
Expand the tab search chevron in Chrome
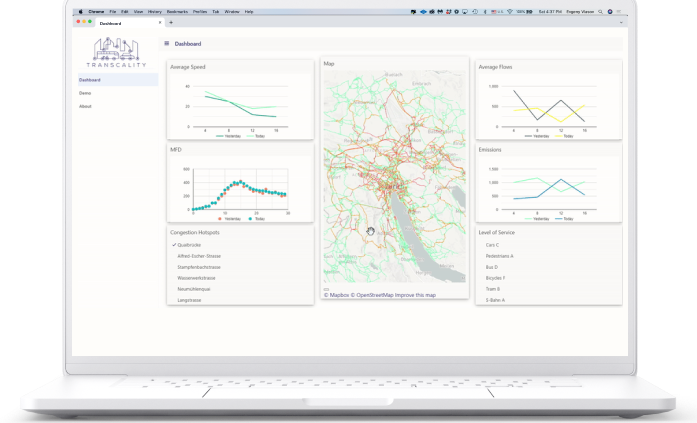[x=621, y=23]
